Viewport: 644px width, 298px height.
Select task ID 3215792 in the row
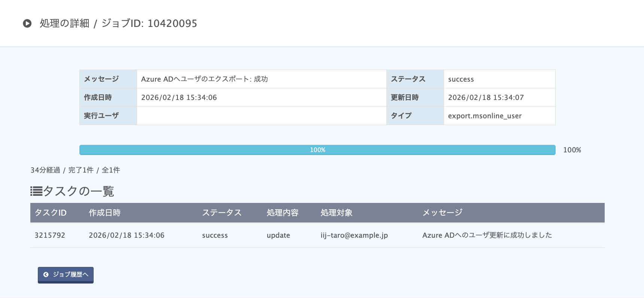[x=50, y=235]
